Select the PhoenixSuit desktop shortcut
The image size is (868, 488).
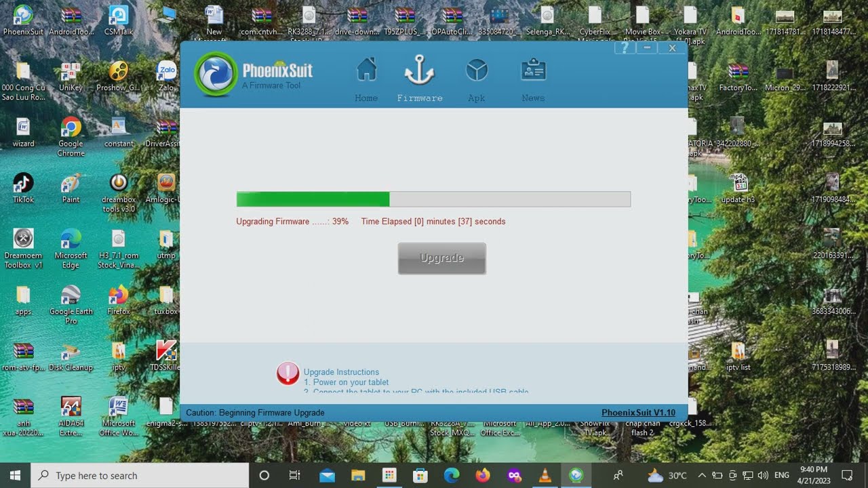(x=23, y=20)
